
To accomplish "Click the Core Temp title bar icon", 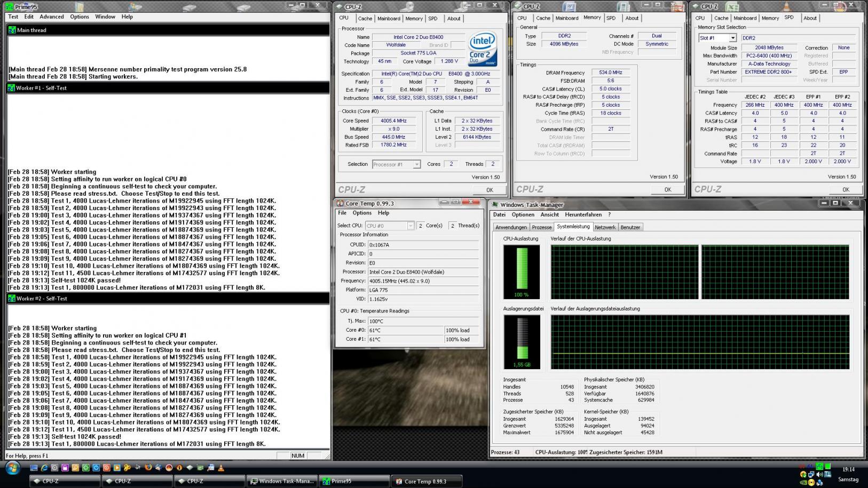I will 340,203.
